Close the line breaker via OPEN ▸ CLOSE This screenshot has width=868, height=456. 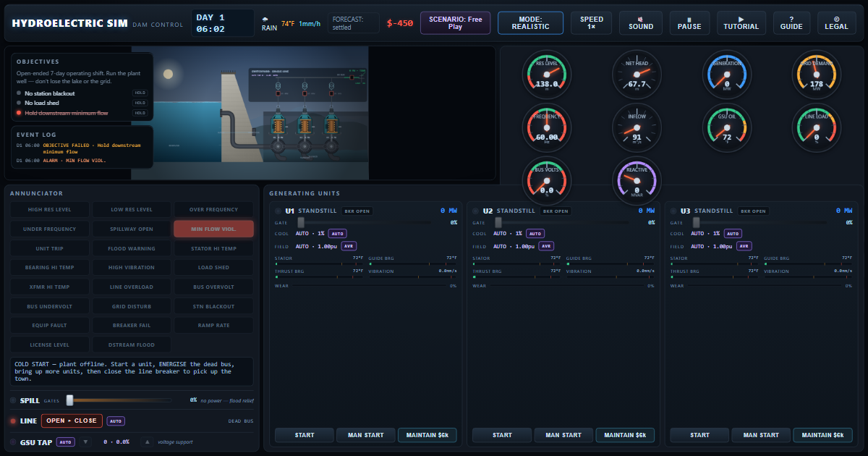click(72, 421)
